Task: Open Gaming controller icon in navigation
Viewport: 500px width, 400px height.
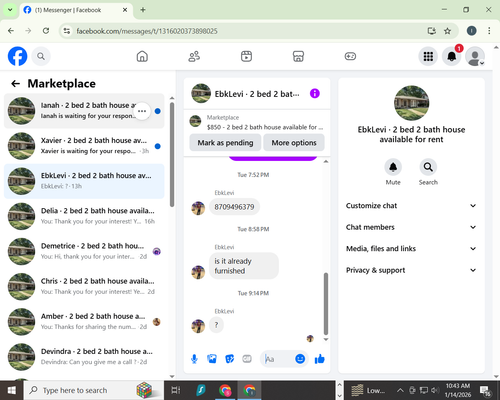Action: pos(350,56)
